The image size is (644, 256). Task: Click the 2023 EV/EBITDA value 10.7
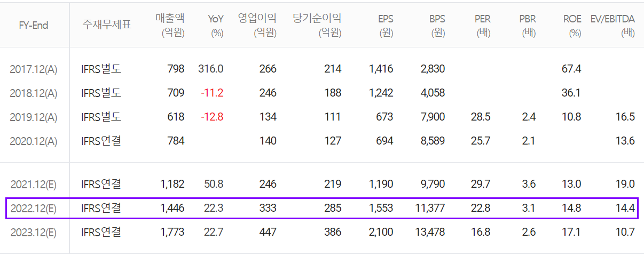(x=625, y=232)
